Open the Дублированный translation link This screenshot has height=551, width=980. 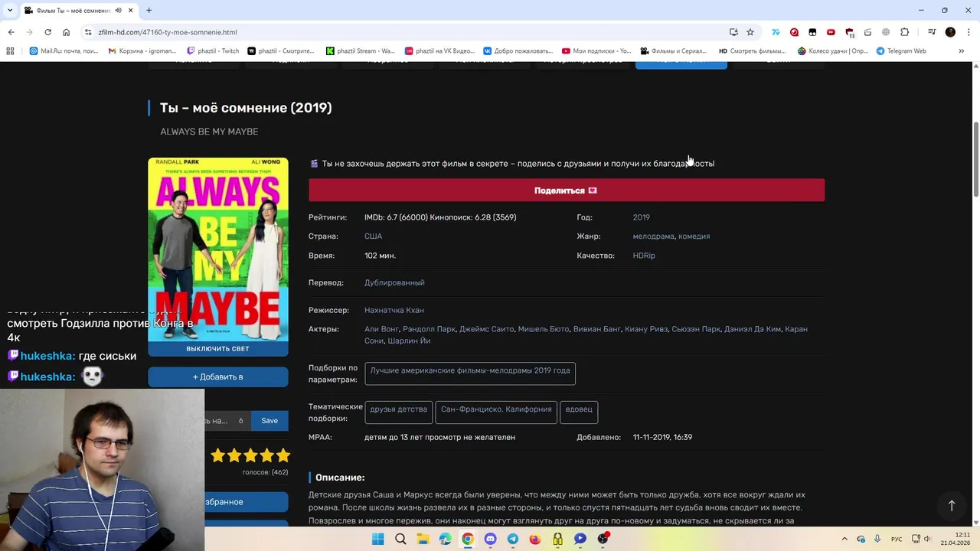tap(394, 282)
